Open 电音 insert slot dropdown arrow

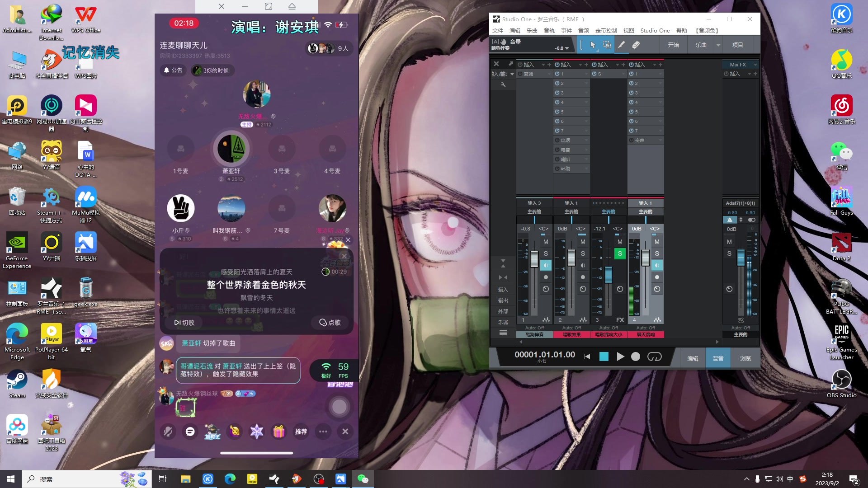point(586,150)
